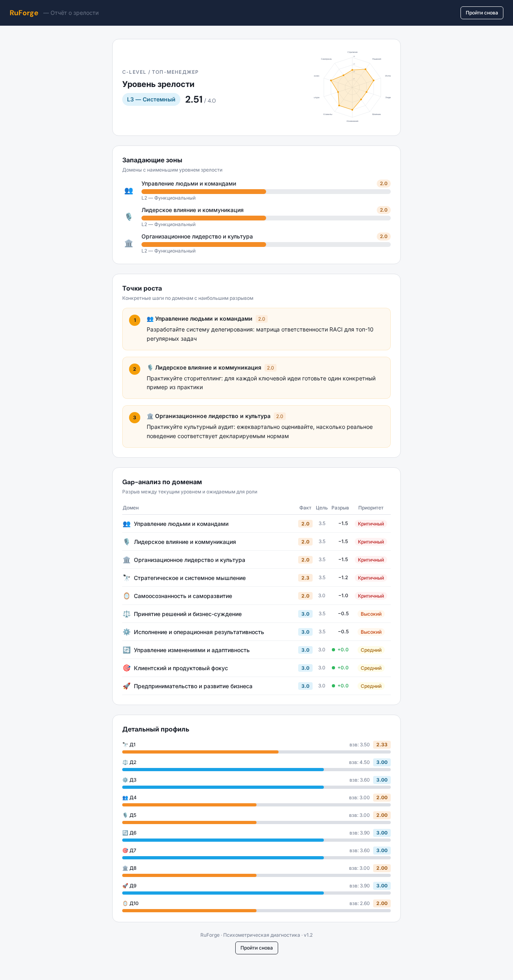
Task: Click progress bar for 'Организационное лидерство и культура'
Action: click(x=266, y=244)
